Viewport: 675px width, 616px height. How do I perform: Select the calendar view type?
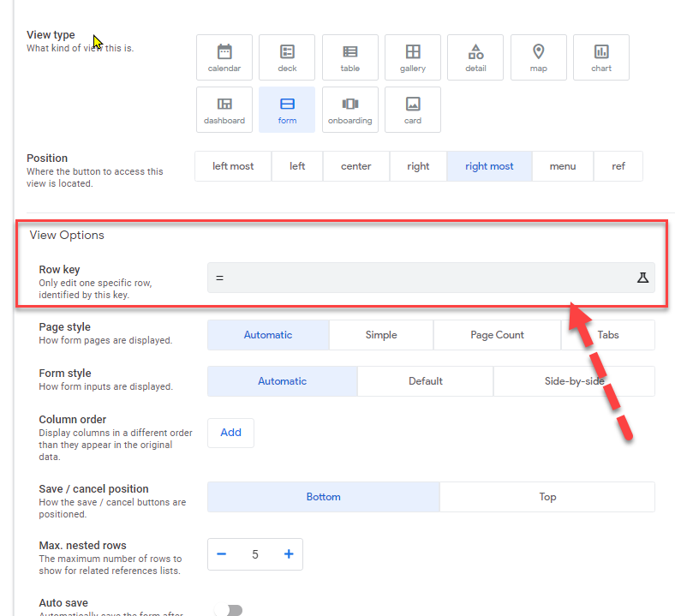click(x=224, y=57)
